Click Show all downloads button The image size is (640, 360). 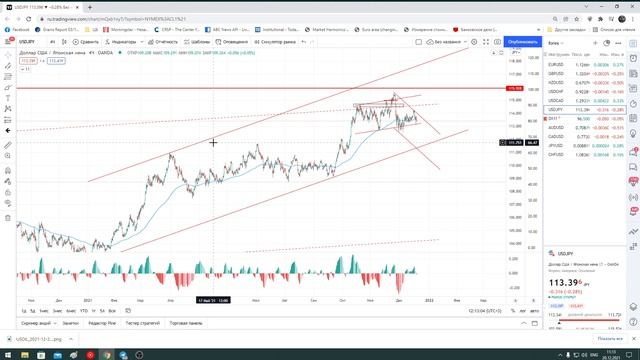(x=610, y=339)
